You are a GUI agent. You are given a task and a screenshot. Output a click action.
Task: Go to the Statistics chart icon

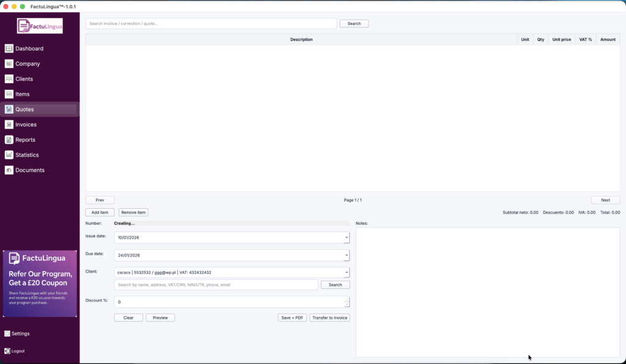(x=9, y=155)
